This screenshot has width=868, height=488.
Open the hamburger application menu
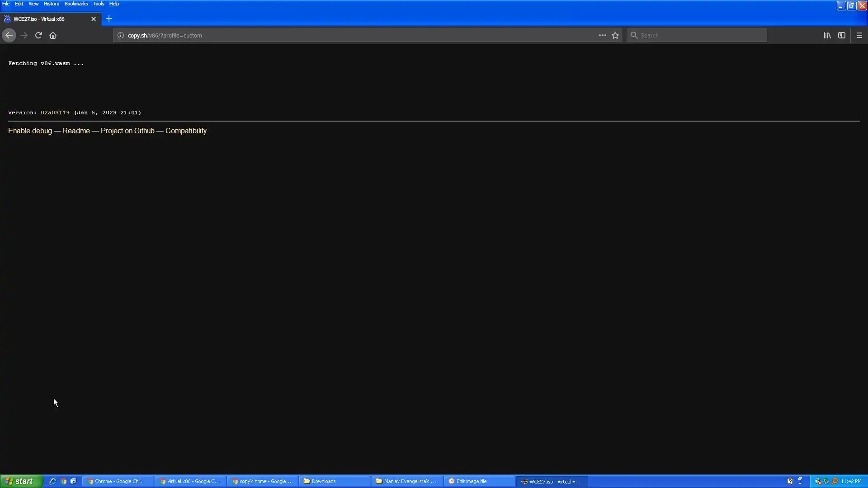coord(859,35)
